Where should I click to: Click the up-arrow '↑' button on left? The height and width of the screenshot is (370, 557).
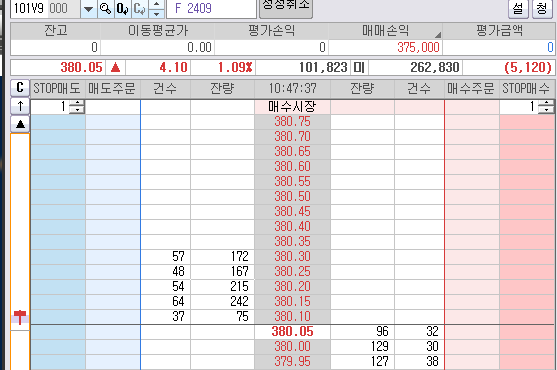20,105
